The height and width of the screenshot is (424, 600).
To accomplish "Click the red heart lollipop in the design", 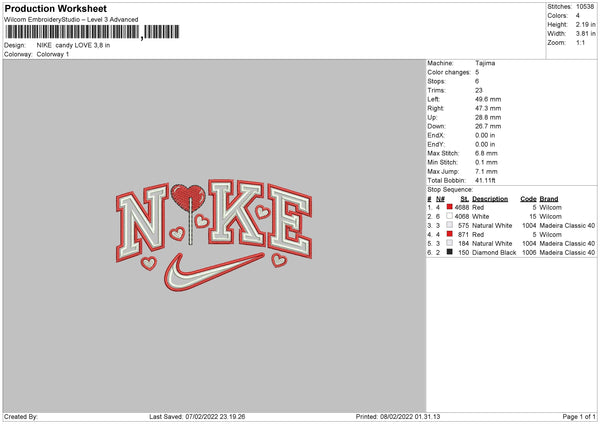I will [x=189, y=214].
